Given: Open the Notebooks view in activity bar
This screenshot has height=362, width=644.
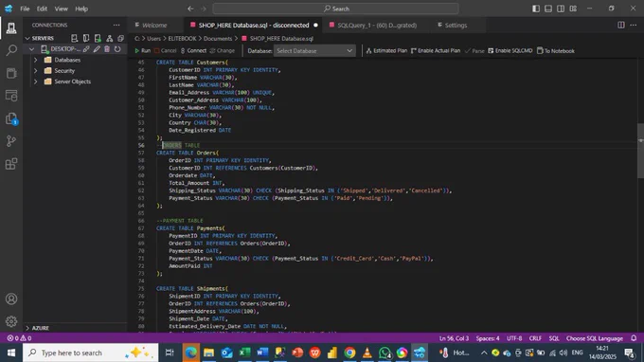Looking at the screenshot, I should point(11,73).
